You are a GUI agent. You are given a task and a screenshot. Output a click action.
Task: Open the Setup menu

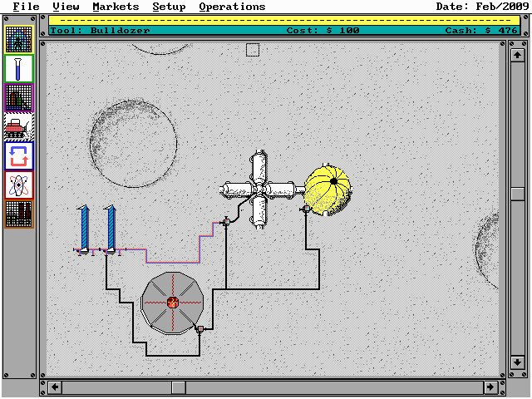point(169,7)
